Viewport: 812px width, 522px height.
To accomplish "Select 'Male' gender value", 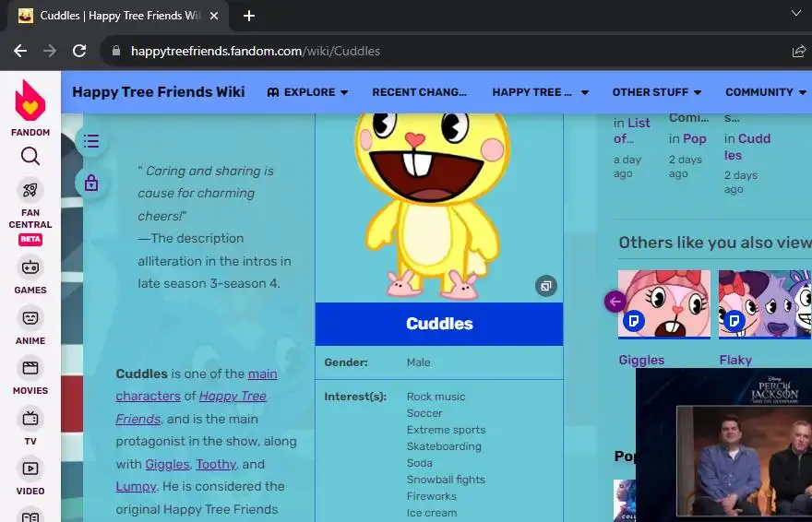I will click(x=418, y=362).
